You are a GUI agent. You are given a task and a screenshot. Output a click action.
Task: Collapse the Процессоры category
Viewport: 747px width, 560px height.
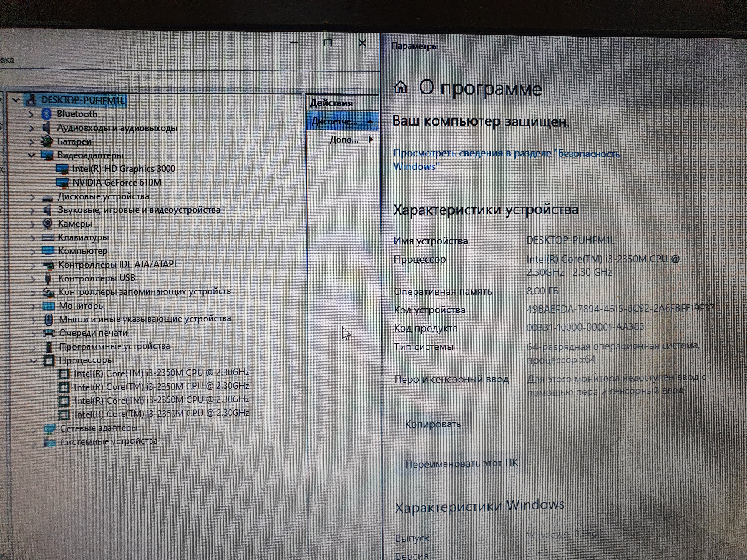33,361
